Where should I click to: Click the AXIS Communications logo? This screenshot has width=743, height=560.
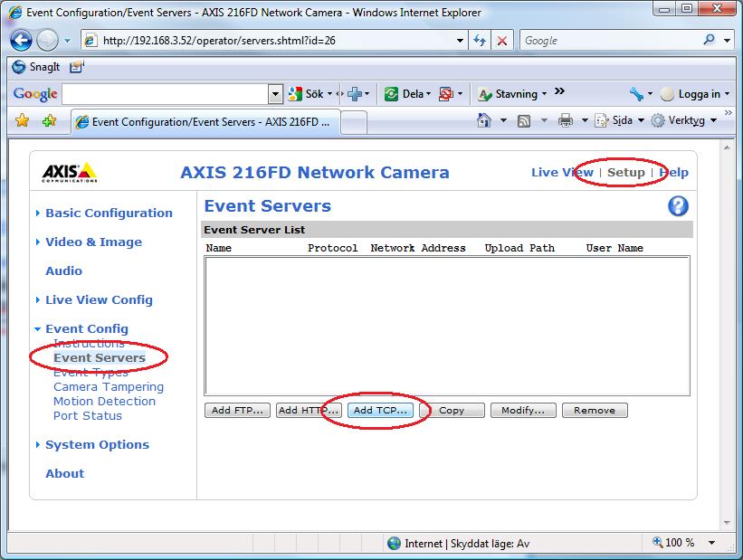70,173
